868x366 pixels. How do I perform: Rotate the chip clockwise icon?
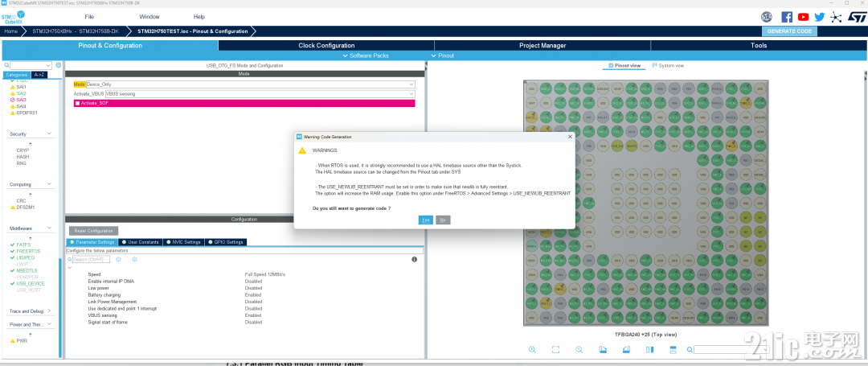point(603,349)
